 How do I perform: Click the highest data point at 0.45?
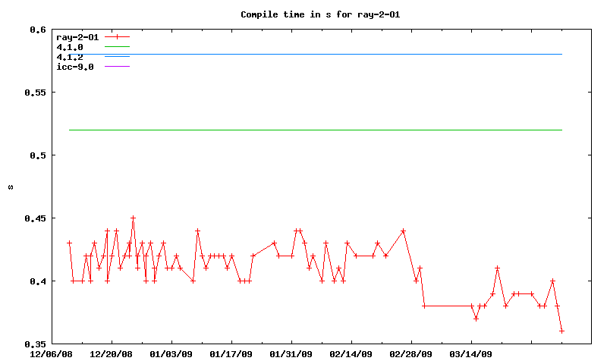[x=133, y=218]
